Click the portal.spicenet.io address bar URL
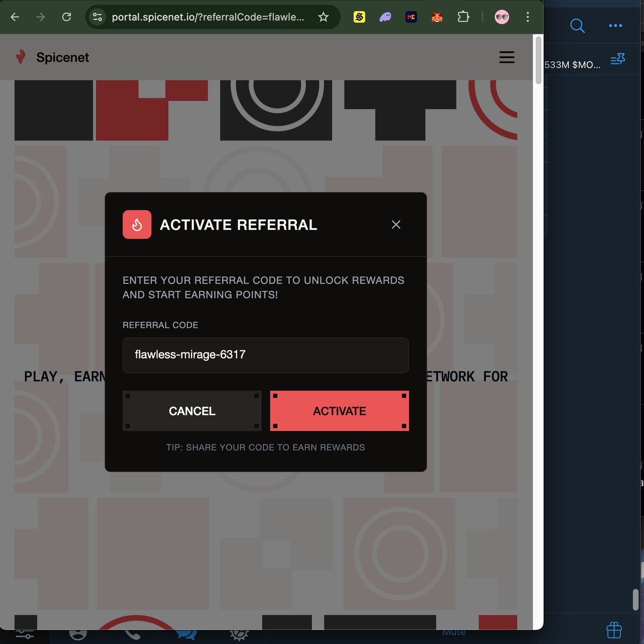This screenshot has width=644, height=644. (208, 17)
